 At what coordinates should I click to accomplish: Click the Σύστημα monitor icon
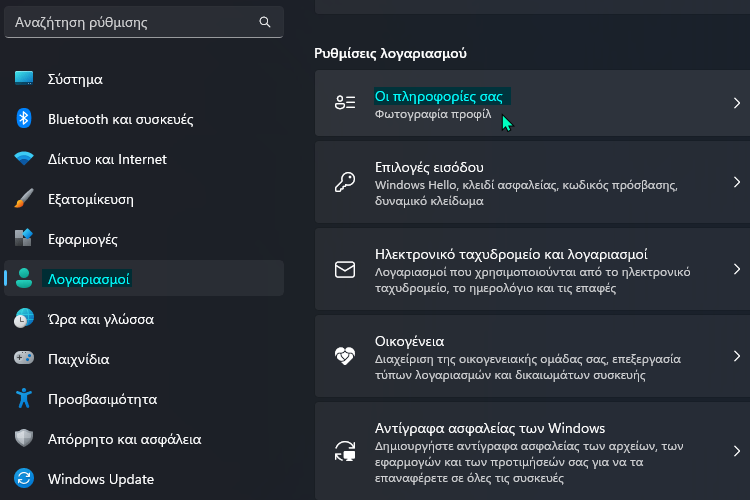tap(24, 78)
